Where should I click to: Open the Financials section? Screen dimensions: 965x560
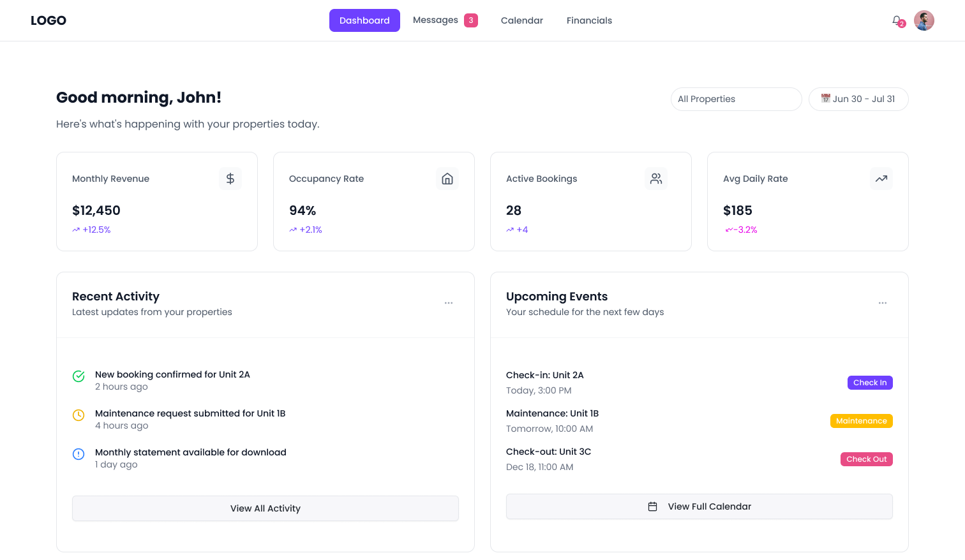[589, 20]
